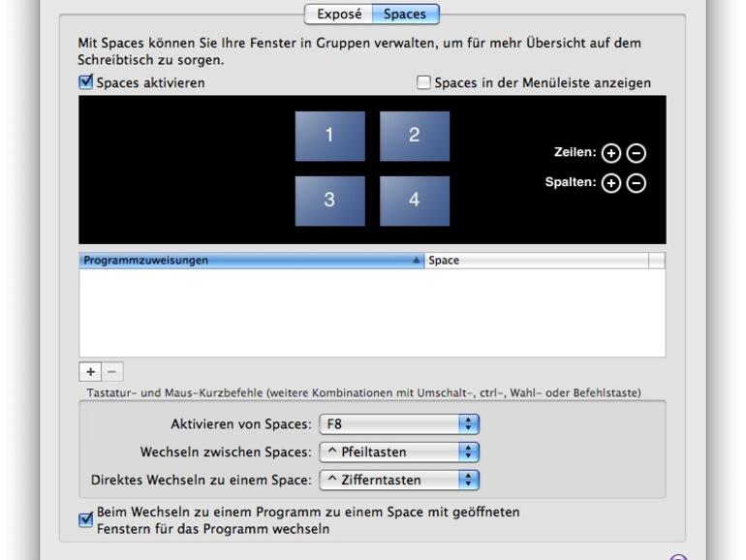Select Space thumbnail 2
This screenshot has width=746, height=560.
[415, 136]
